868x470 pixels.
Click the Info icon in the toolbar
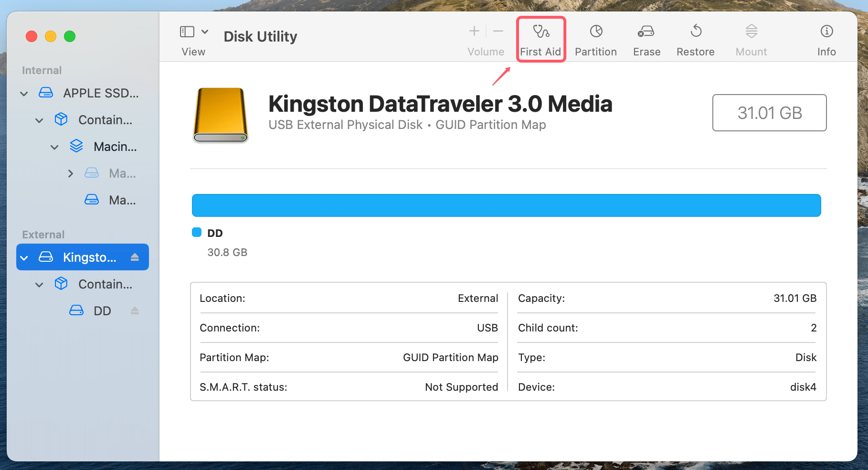826,39
